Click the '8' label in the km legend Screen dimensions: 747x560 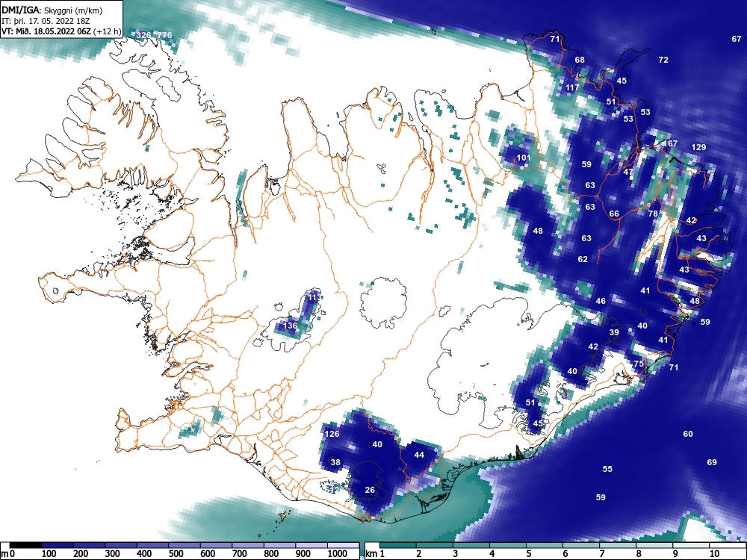[x=639, y=554]
